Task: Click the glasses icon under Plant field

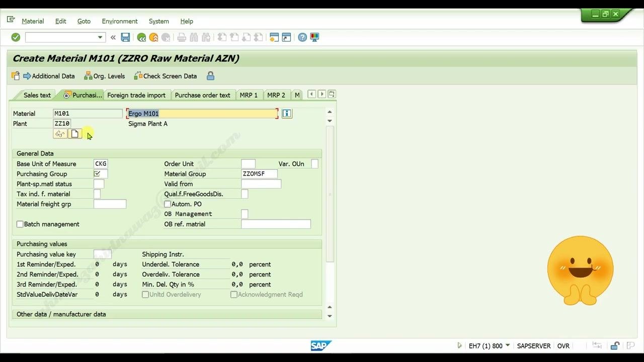Action: 60,134
